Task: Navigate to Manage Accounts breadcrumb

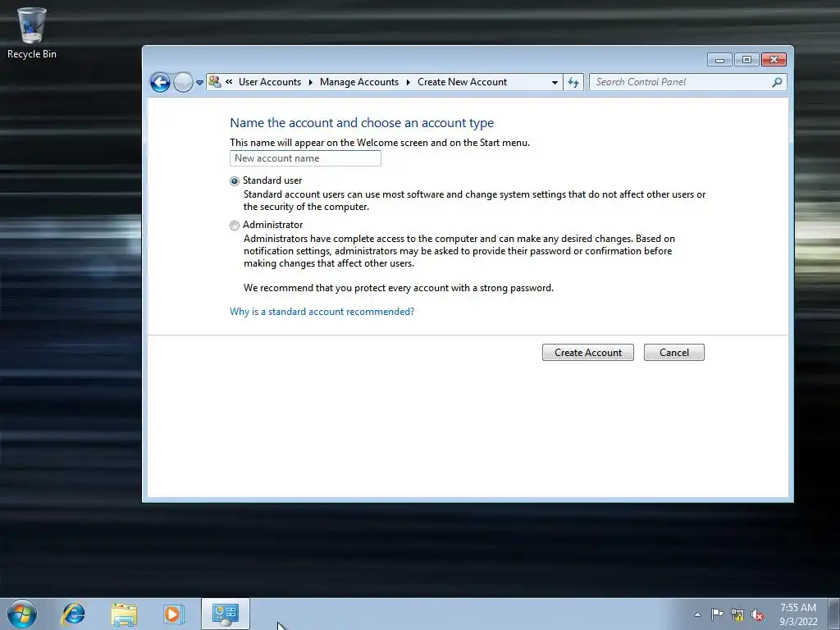Action: pos(359,82)
